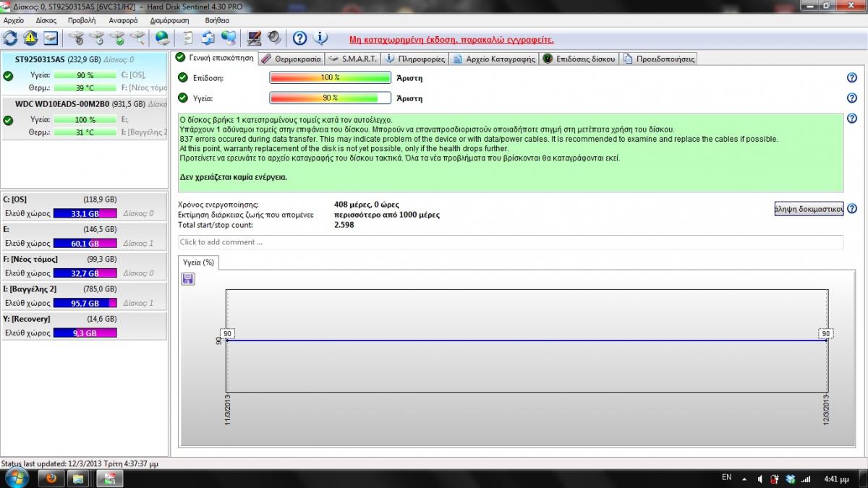Click the disk information toolbar icon
868x488 pixels.
click(x=50, y=38)
